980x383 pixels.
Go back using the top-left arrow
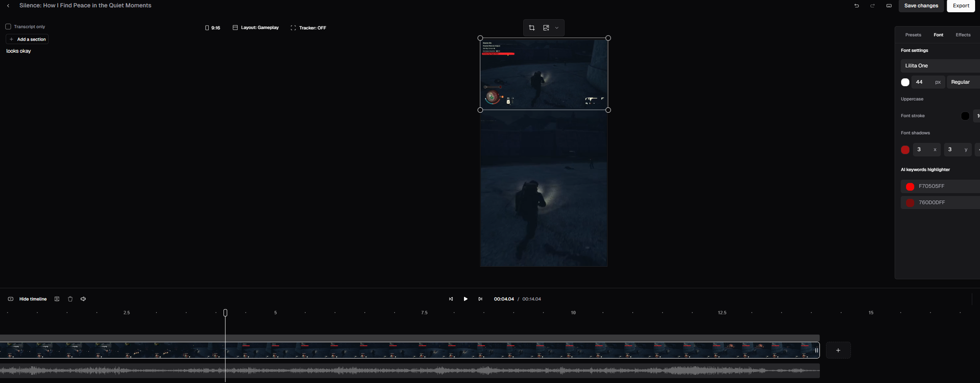tap(8, 6)
